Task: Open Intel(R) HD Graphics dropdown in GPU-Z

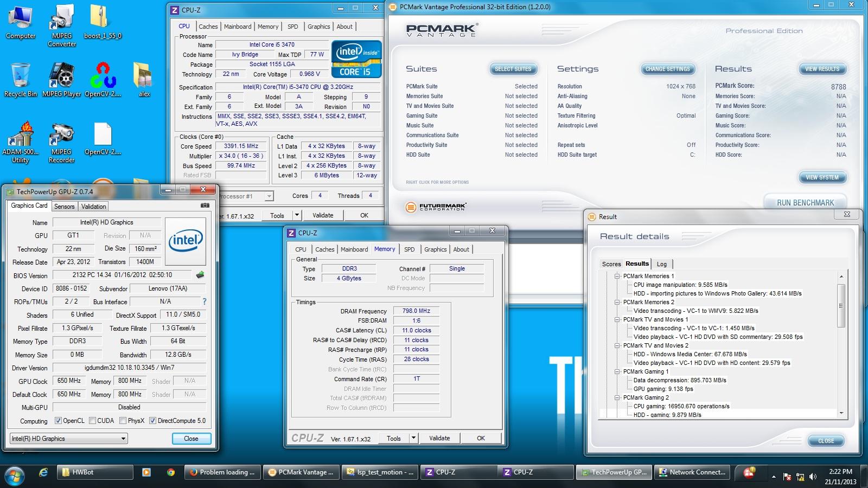Action: click(x=69, y=439)
